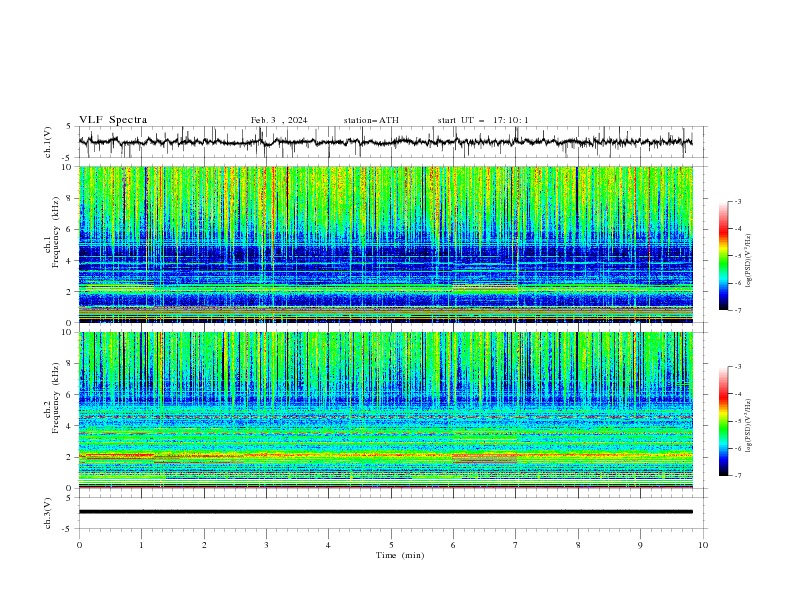Viewport: 792px width, 612px height.
Task: Click time axis tick label "2"
Action: (x=204, y=545)
